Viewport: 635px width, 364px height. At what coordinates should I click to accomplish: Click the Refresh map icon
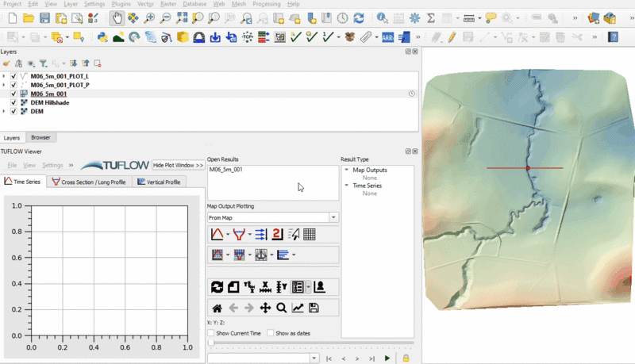tap(359, 17)
